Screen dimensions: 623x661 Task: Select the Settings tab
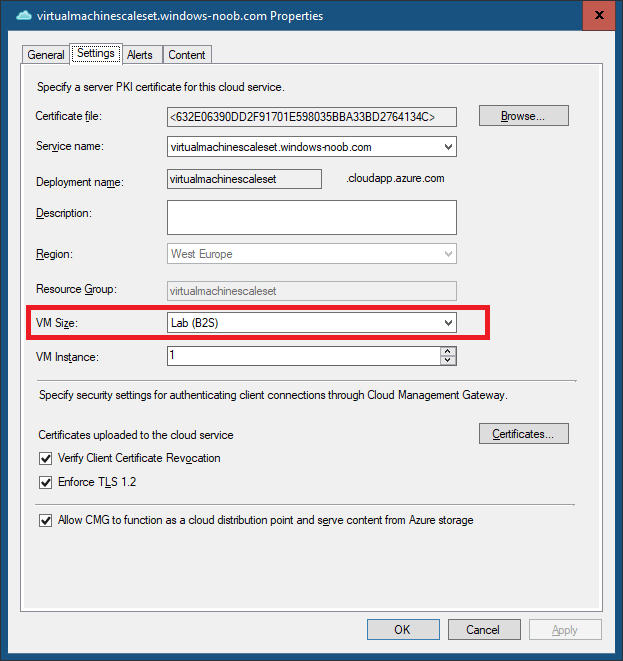click(96, 54)
